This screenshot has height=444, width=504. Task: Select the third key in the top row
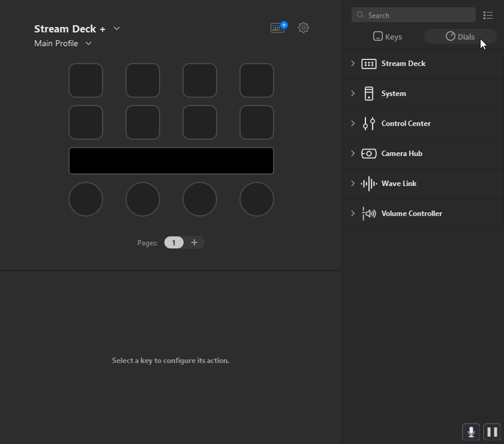click(200, 80)
